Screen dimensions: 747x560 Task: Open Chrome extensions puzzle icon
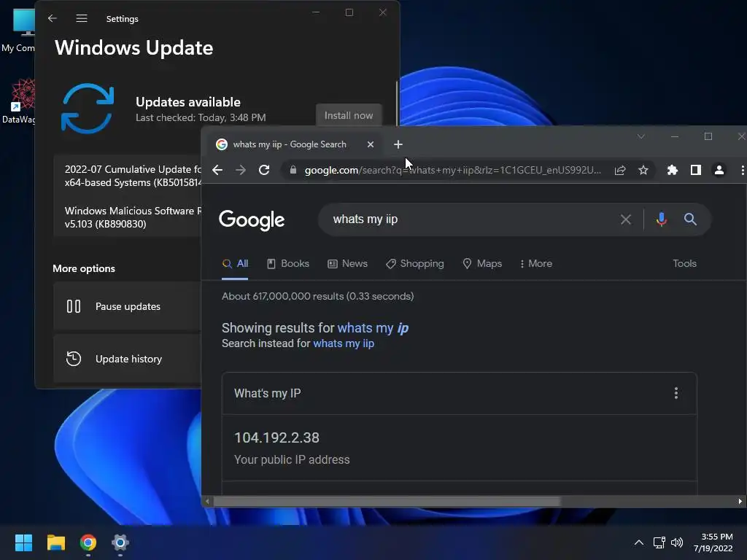[x=672, y=170]
